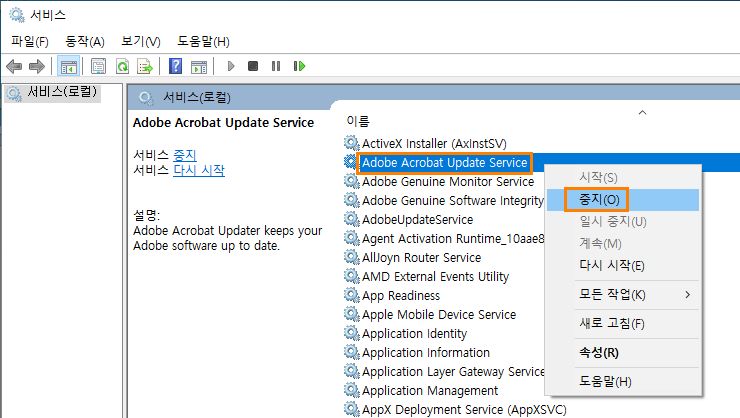Open the Help question mark icon

[175, 66]
